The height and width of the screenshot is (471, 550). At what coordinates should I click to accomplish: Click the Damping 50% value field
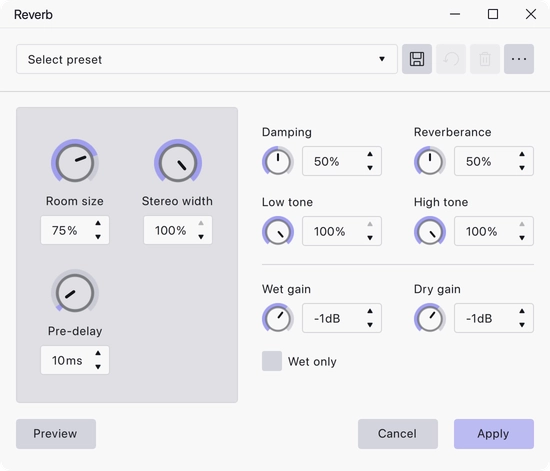click(342, 161)
